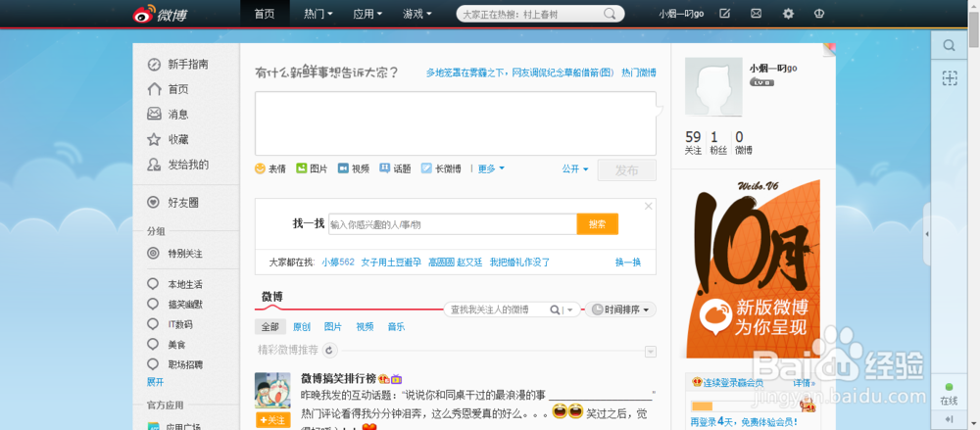Viewport: 980px width, 430px height.
Task: Click the Weibo logo in header
Action: (160, 14)
